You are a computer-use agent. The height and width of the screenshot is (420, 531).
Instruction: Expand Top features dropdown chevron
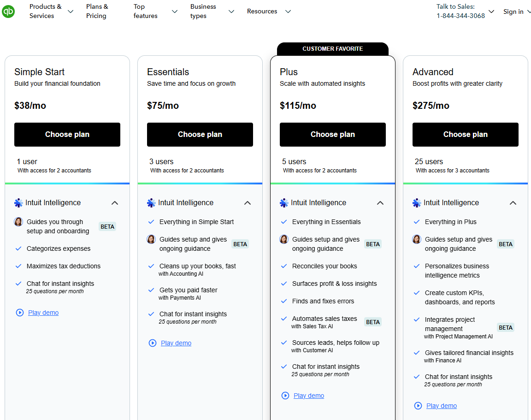click(175, 12)
